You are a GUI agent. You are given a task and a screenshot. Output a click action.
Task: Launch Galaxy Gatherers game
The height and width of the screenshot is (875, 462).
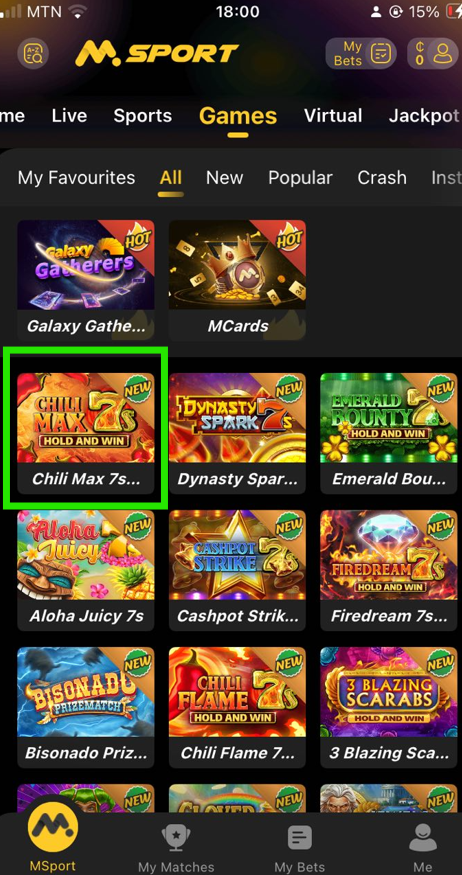point(86,280)
